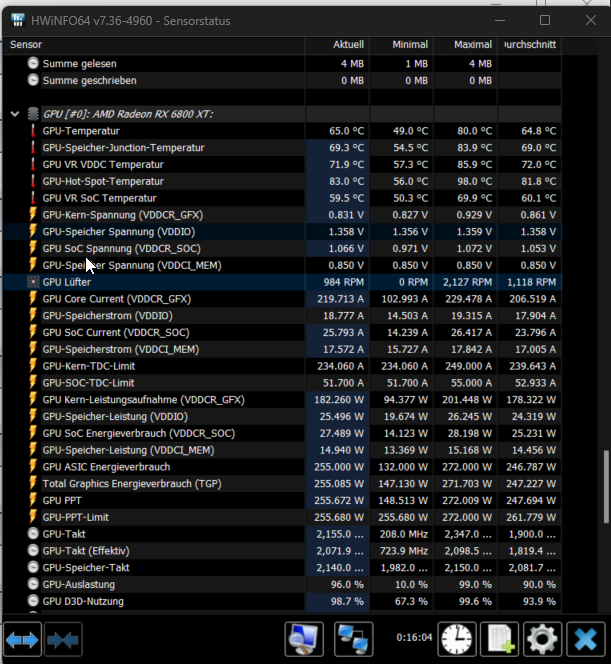Select GPU SoC Energieverbrauch (VDDCR_SOC) row
Viewport: 611px width, 664px height.
pyautogui.click(x=283, y=433)
